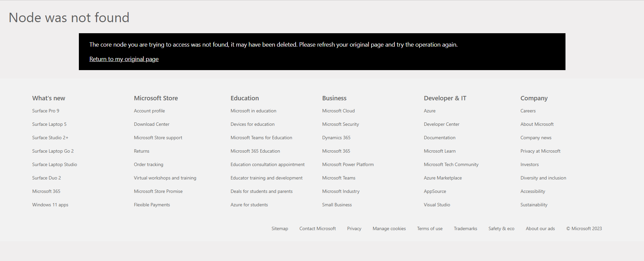Visit the Microsoft Learn link
This screenshot has width=644, height=261.
440,151
